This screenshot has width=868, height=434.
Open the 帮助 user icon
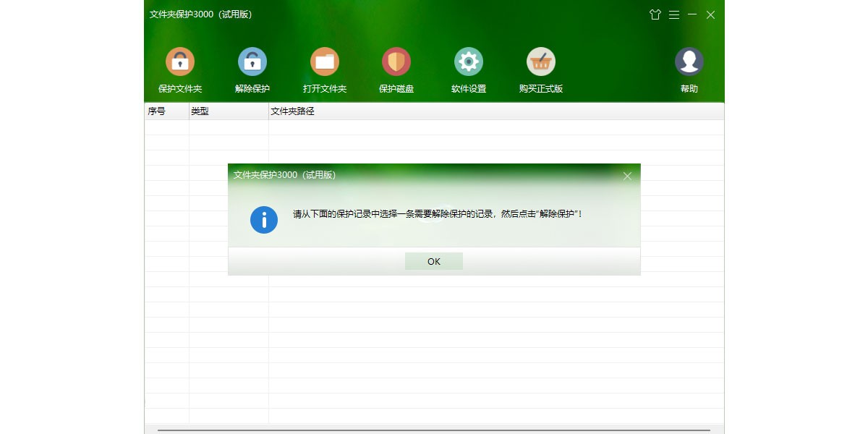[x=689, y=62]
